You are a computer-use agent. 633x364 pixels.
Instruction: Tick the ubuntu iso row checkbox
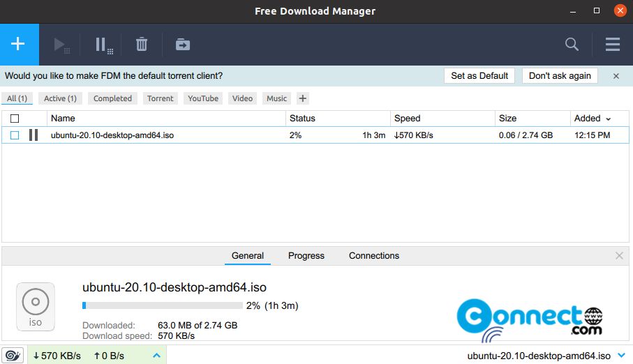(x=15, y=135)
